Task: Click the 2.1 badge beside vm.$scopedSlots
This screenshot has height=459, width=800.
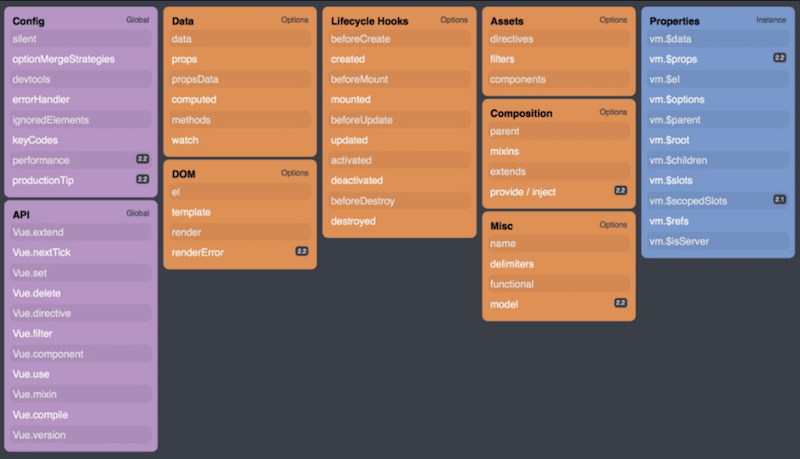Action: (780, 199)
